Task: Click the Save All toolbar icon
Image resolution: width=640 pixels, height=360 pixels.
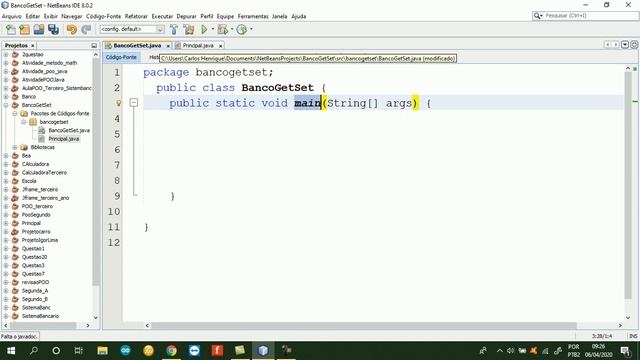Action: pos(53,29)
